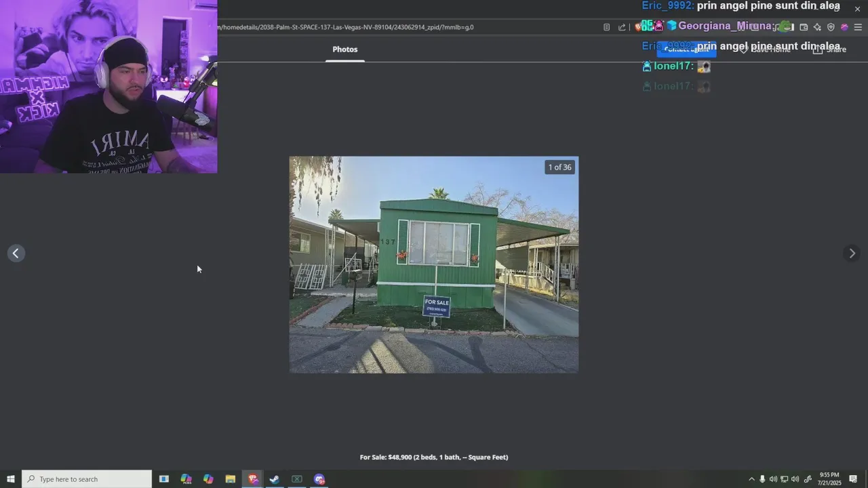Viewport: 868px width, 488px height.
Task: Switch to Brave browser on taskbar
Action: [253, 479]
